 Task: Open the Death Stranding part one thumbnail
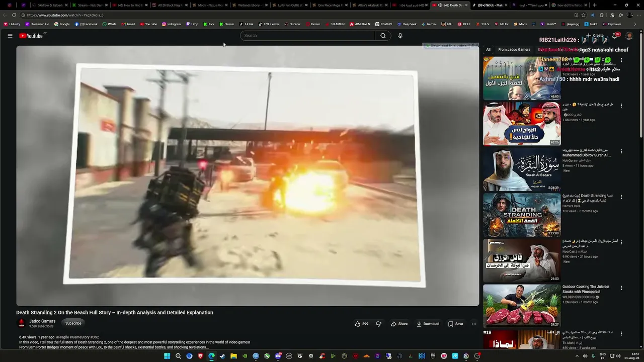522,78
